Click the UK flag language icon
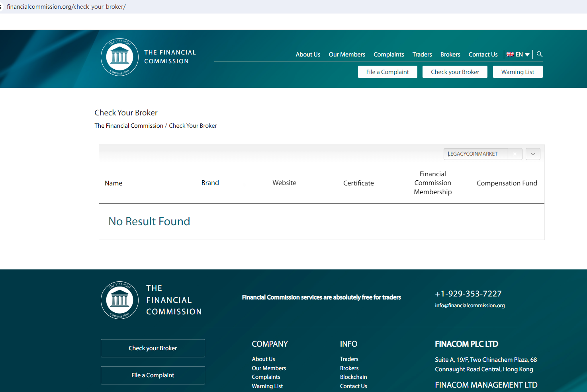Viewport: 587px width, 392px height. pyautogui.click(x=510, y=55)
